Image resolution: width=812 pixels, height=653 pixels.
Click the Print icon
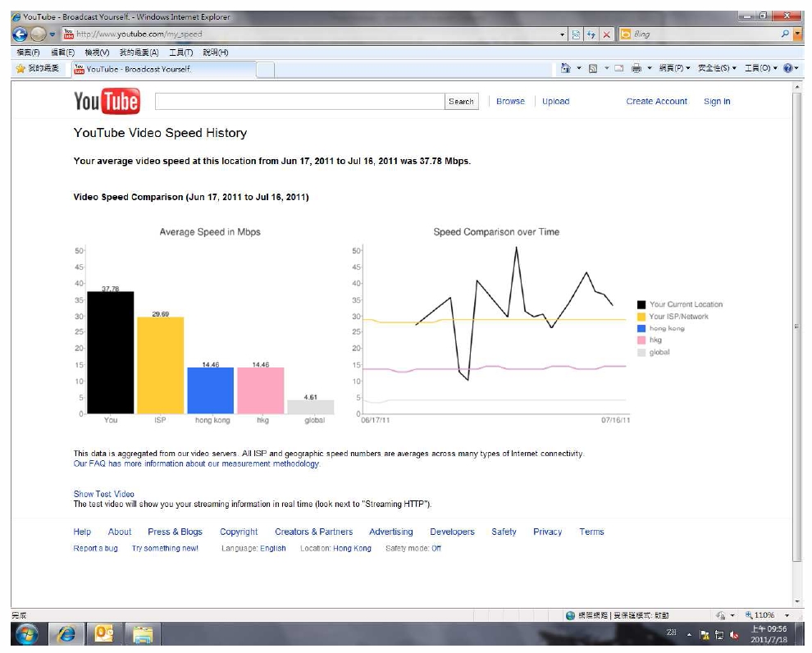tap(636, 68)
